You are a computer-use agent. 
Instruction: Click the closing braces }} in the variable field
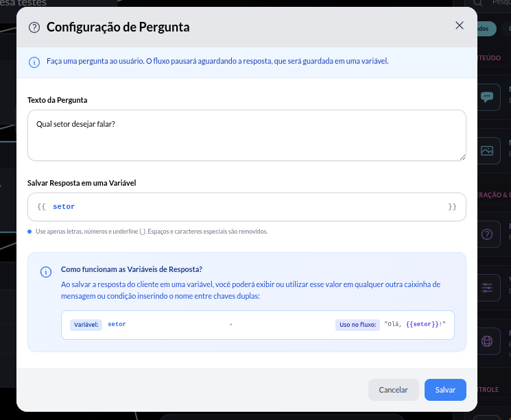tap(452, 207)
